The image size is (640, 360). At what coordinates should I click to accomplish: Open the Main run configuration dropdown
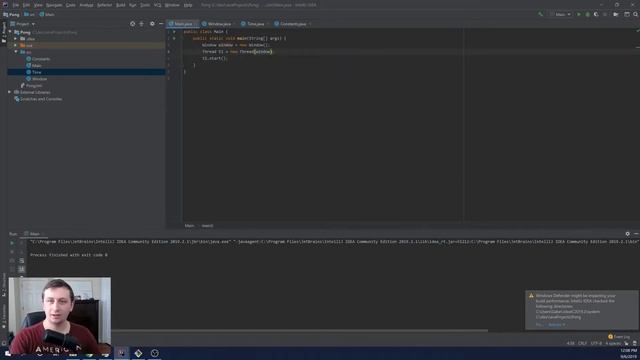point(560,14)
